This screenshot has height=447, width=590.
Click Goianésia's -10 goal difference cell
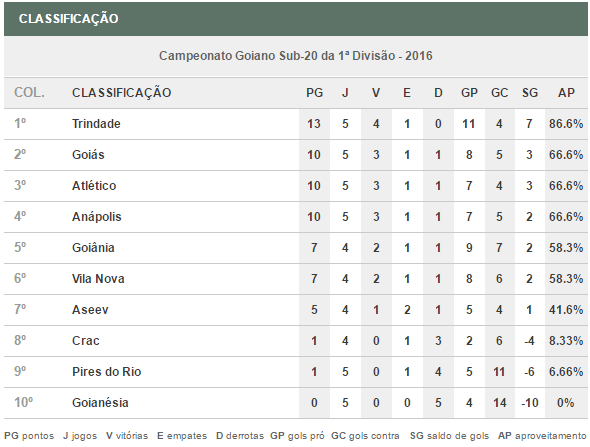tap(530, 403)
